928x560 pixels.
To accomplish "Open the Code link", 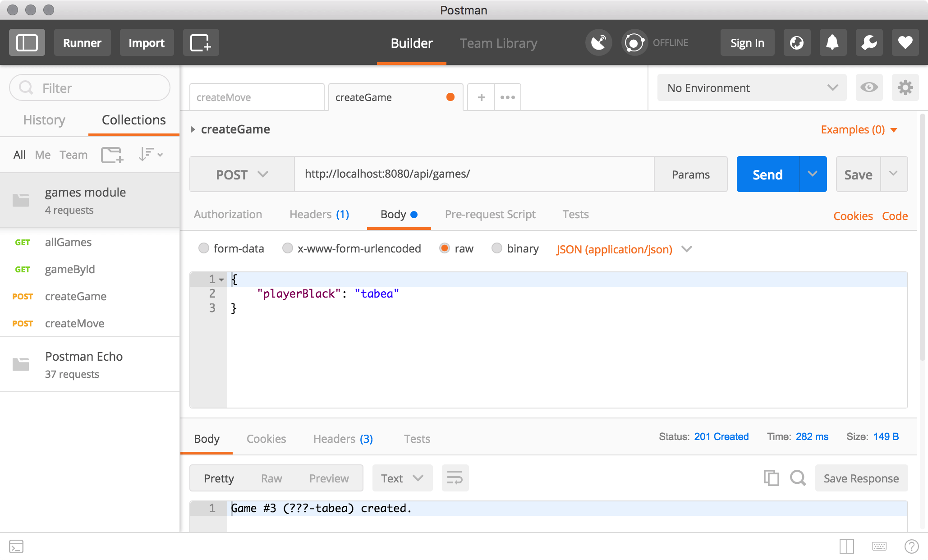I will point(895,216).
